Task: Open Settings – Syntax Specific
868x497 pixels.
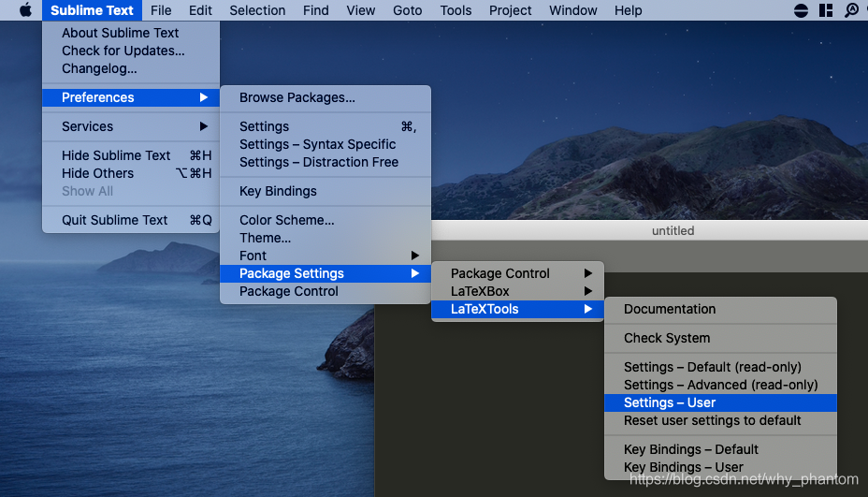Action: tap(325, 144)
